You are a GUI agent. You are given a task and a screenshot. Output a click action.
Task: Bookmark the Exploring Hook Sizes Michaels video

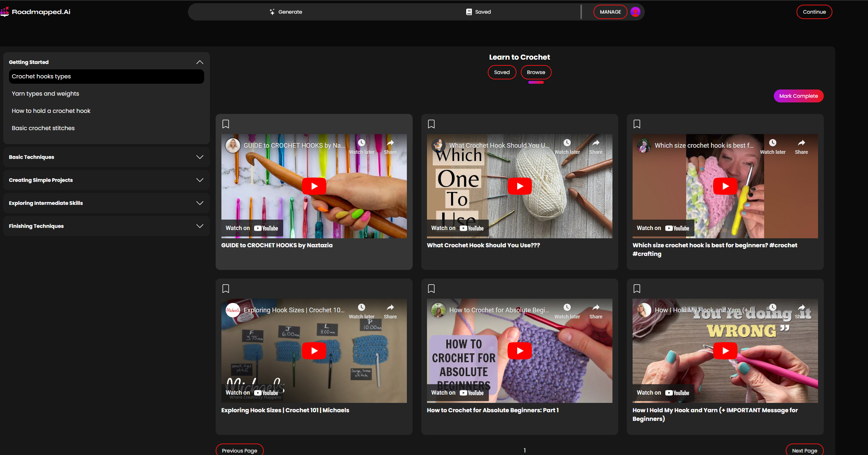click(x=226, y=289)
